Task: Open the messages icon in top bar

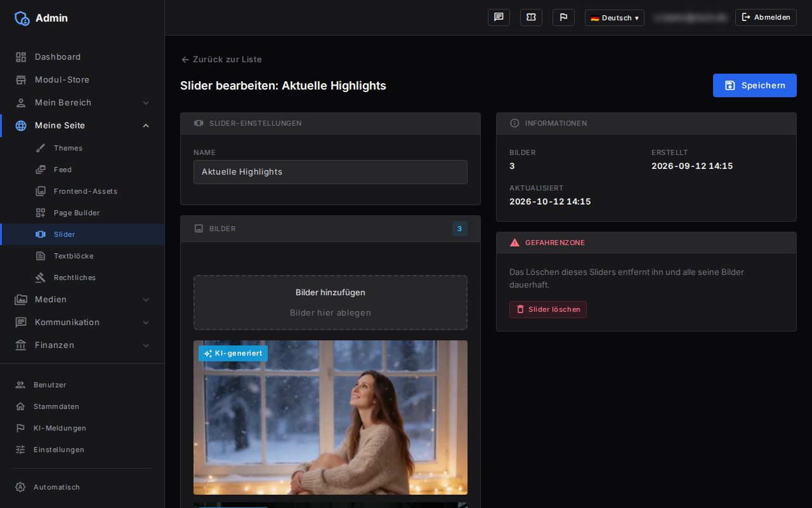Action: 499,18
